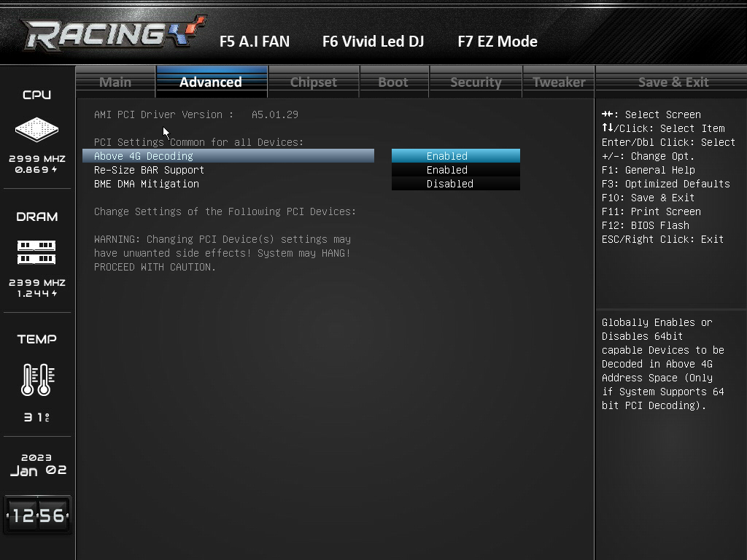Open the Re-Size BAR Support Enabled value
The width and height of the screenshot is (747, 560).
456,170
